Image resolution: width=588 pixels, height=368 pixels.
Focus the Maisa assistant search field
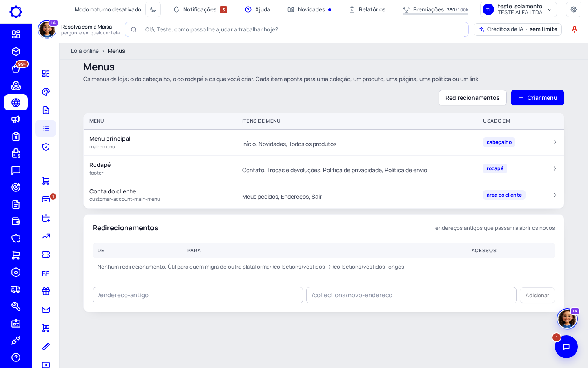[296, 29]
